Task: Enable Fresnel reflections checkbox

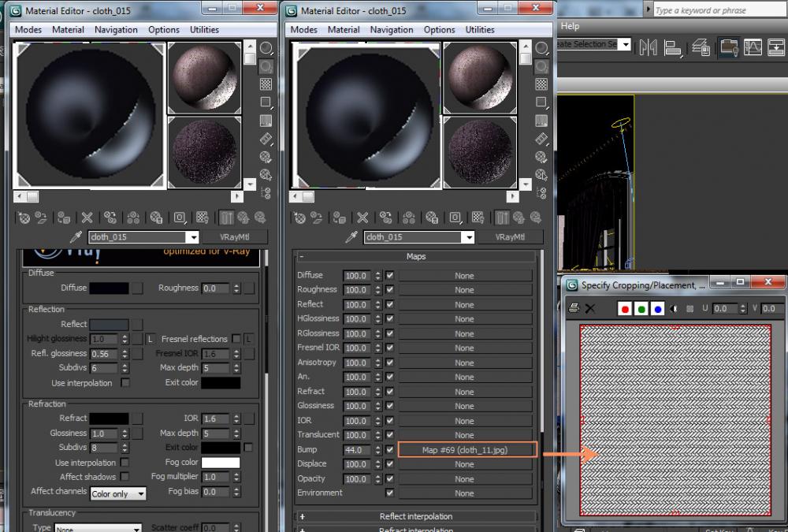Action: (x=236, y=339)
